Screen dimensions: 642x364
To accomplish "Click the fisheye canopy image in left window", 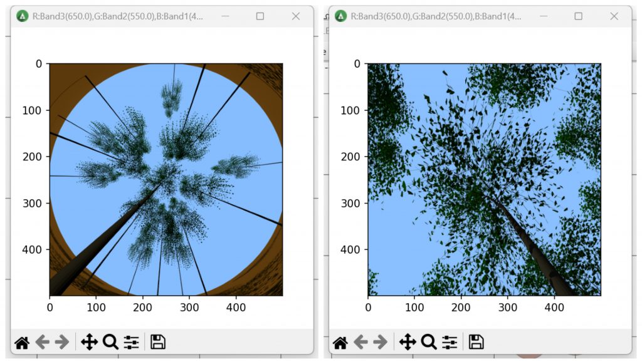I will (166, 180).
